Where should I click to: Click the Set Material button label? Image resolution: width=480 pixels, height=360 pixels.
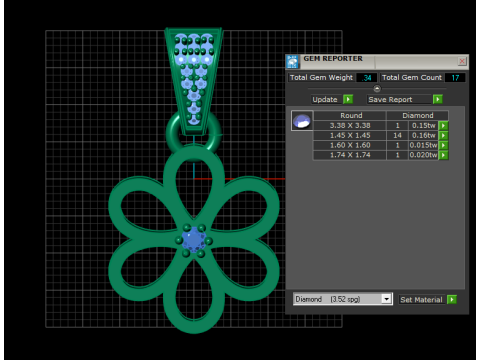click(421, 300)
